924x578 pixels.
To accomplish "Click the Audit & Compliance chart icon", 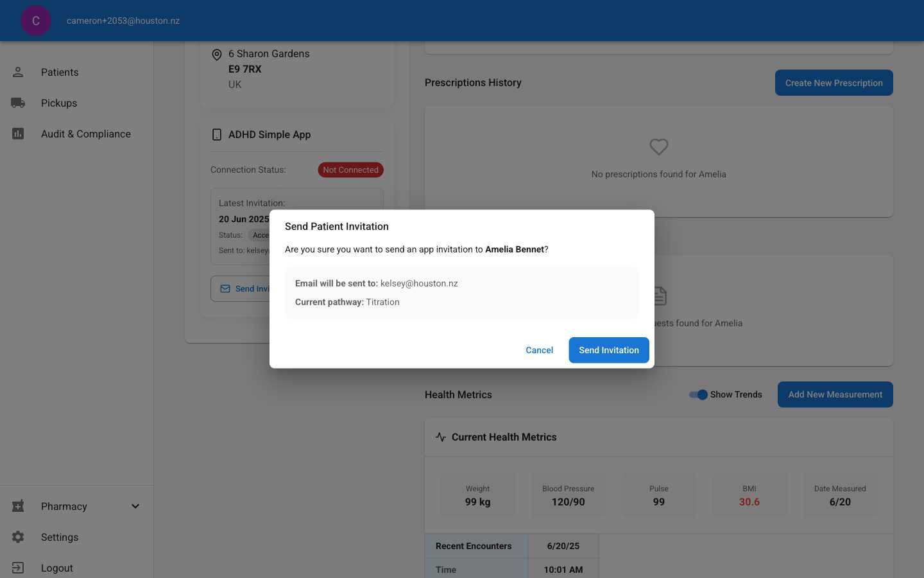I will coord(18,134).
